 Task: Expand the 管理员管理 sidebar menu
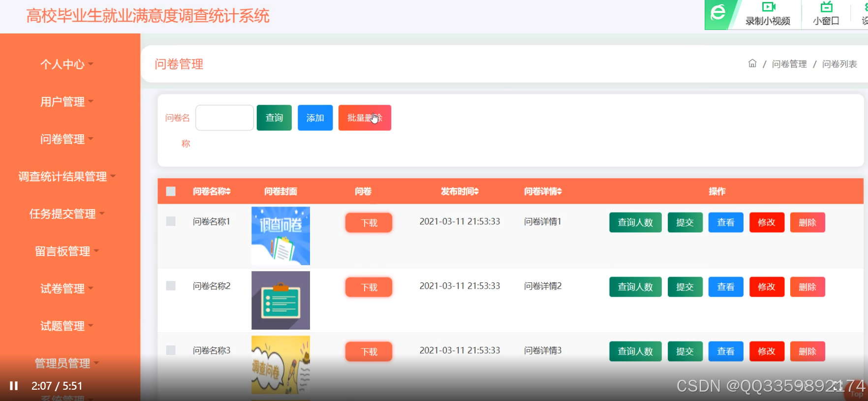pyautogui.click(x=67, y=364)
